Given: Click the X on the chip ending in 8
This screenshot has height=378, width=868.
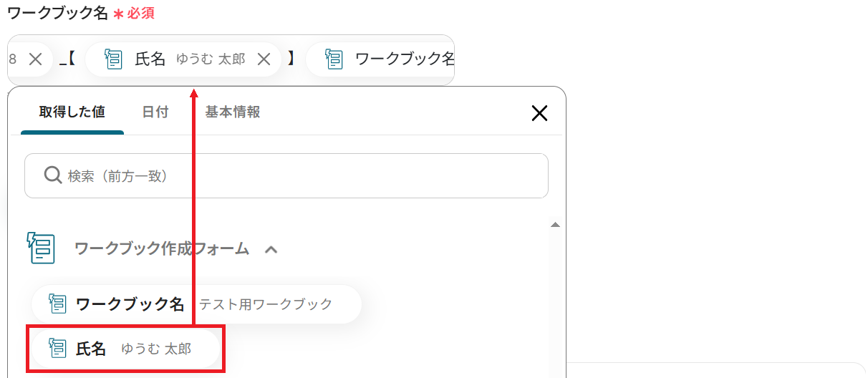Looking at the screenshot, I should point(35,59).
